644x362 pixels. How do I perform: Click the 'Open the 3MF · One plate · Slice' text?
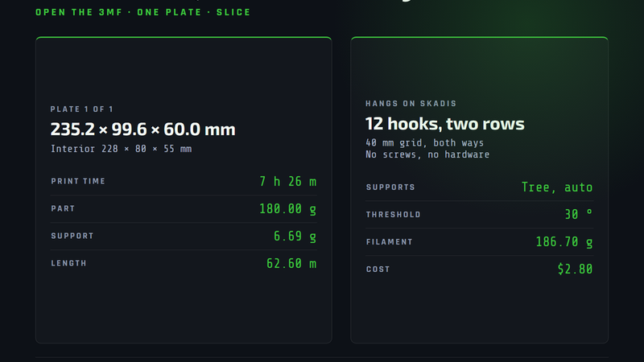click(x=143, y=12)
